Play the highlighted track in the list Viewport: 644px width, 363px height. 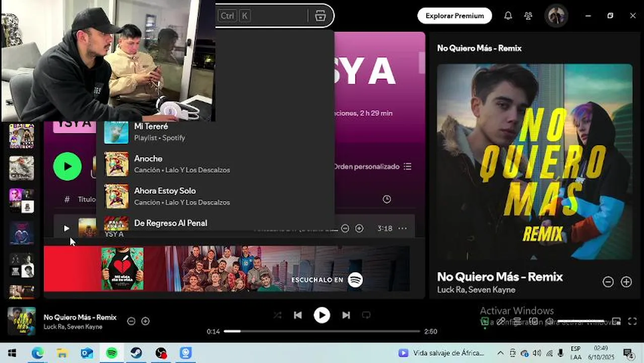tap(67, 228)
